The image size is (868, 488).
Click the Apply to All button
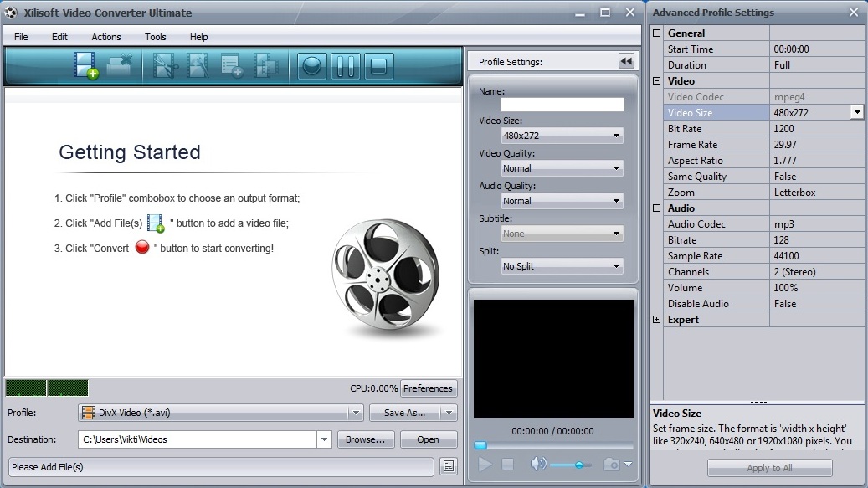click(x=769, y=468)
